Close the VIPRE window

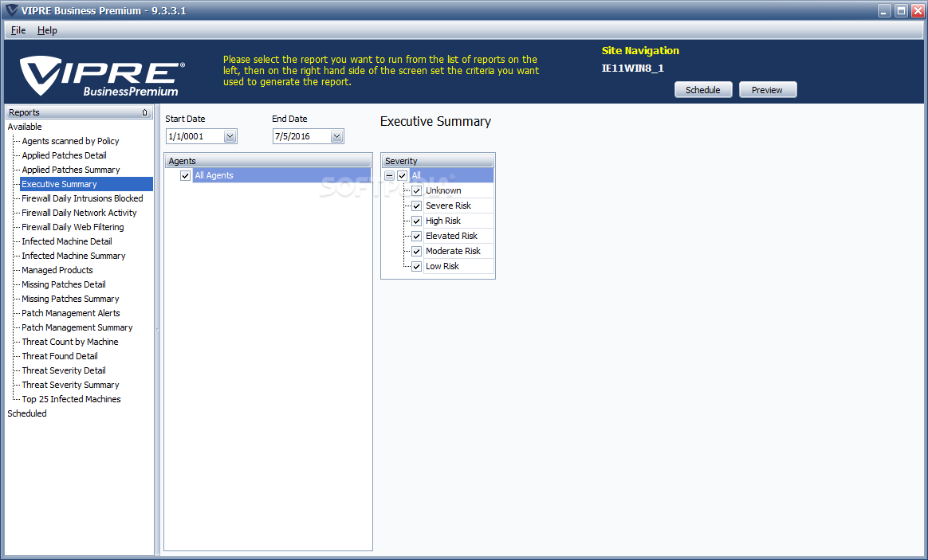pyautogui.click(x=918, y=10)
